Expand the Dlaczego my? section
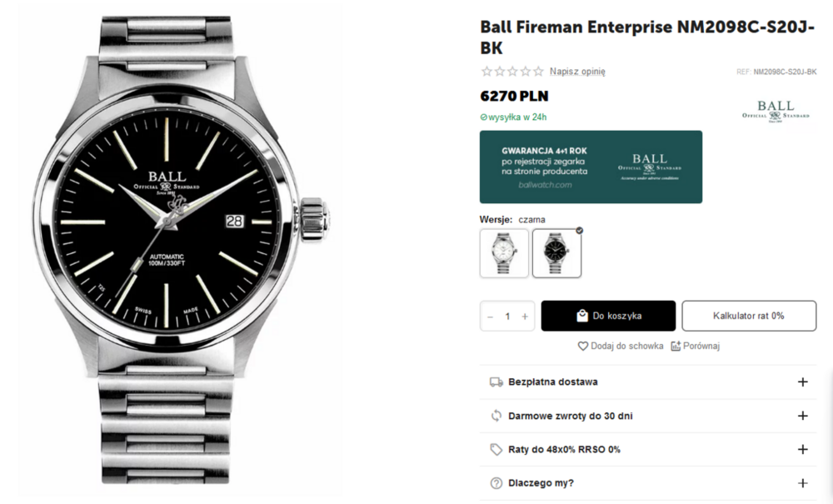This screenshot has width=833, height=504. [802, 483]
